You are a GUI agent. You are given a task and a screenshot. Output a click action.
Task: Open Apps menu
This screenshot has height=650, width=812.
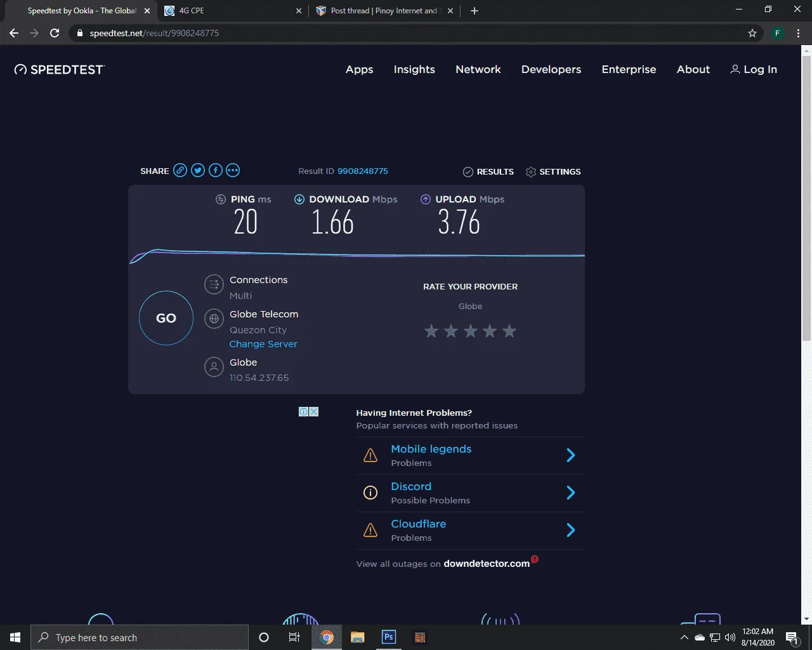(359, 70)
